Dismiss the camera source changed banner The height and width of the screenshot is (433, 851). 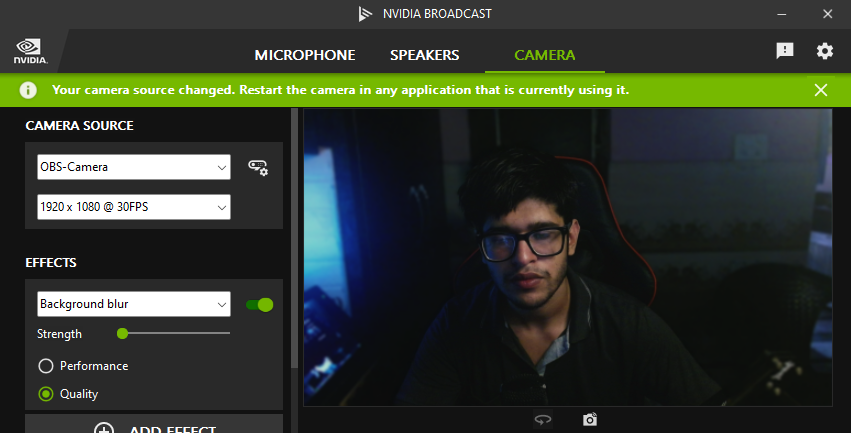click(821, 90)
